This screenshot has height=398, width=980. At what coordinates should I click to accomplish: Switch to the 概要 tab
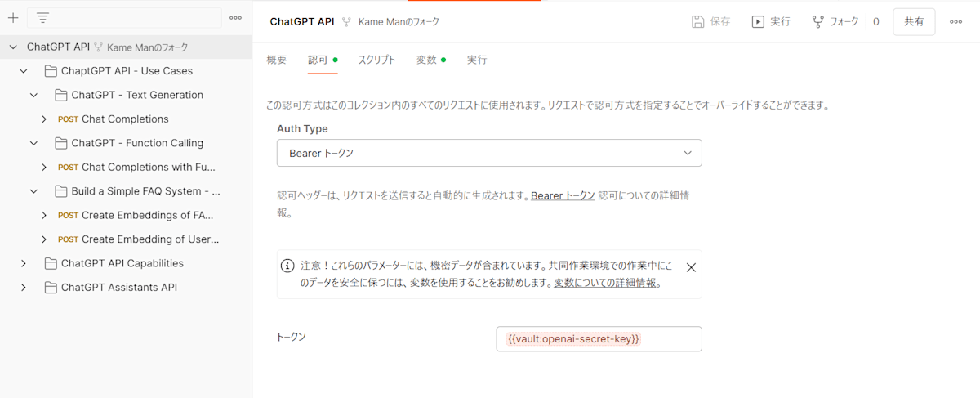click(x=277, y=60)
